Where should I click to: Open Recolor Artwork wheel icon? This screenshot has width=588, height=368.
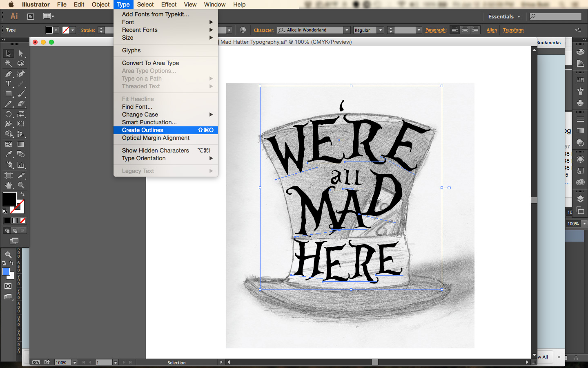click(243, 30)
